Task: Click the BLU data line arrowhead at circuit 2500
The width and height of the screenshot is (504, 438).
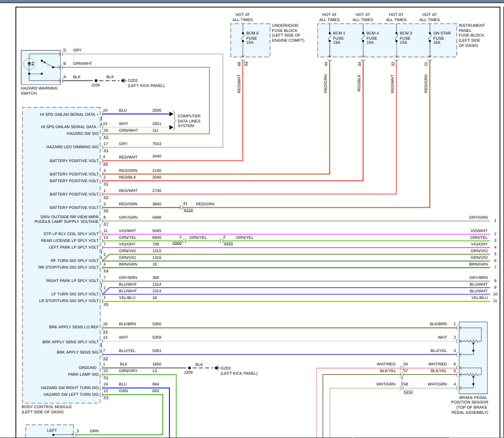Action: (x=171, y=114)
